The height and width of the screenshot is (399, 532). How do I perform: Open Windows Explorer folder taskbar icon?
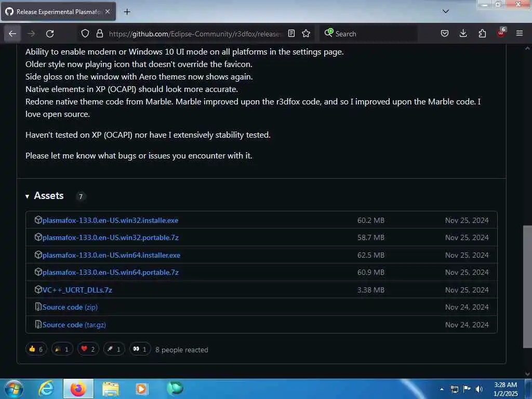pos(111,389)
